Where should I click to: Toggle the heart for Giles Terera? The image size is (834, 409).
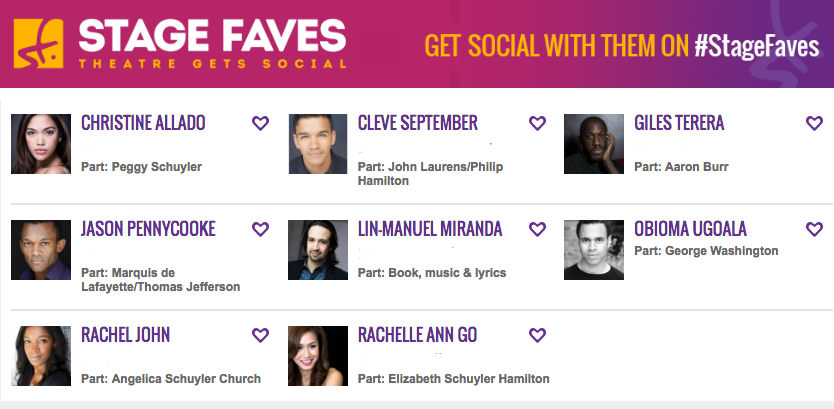tap(814, 123)
